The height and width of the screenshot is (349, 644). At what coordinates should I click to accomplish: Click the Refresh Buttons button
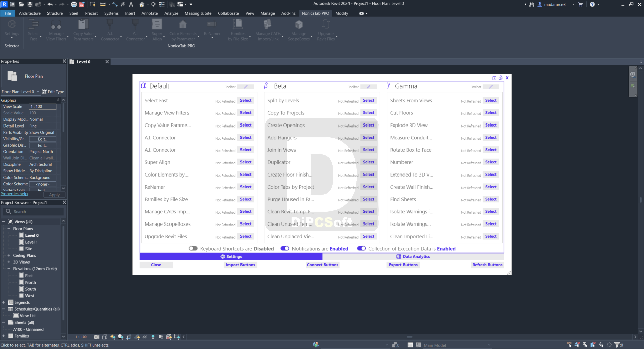(x=487, y=265)
